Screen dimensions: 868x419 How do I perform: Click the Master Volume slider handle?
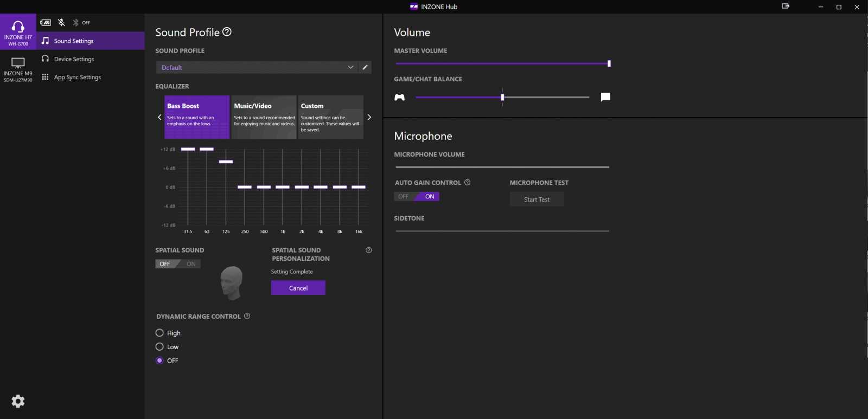[609, 63]
